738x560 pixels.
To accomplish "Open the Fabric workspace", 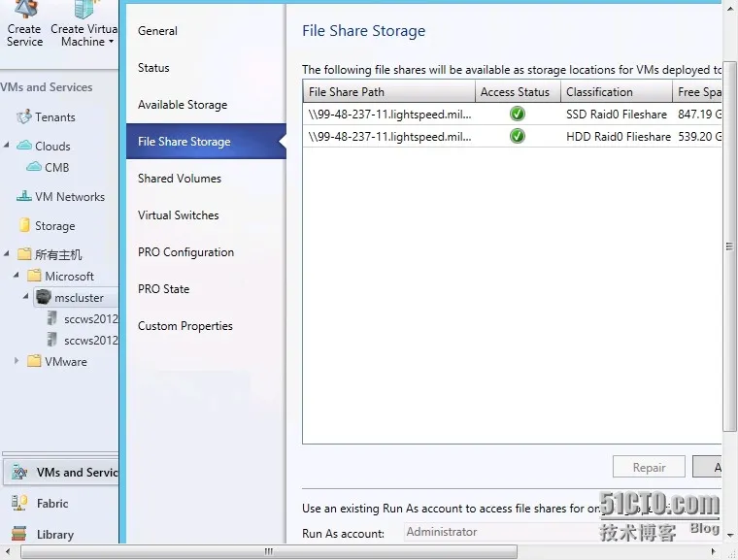I will click(52, 504).
